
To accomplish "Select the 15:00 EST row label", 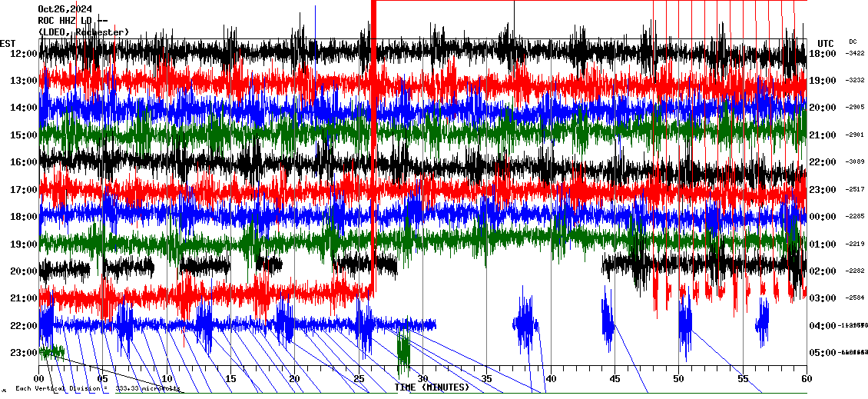I will tap(24, 135).
